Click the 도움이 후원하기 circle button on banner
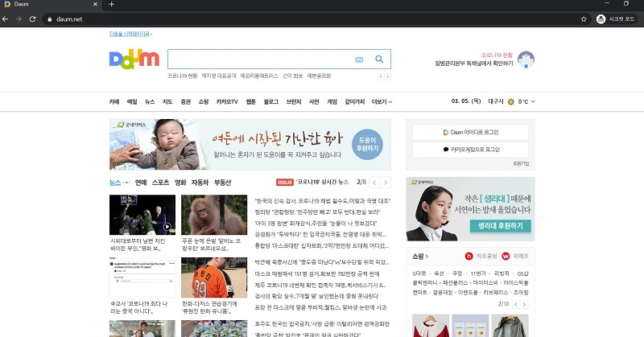This screenshot has height=337, width=644. [x=367, y=145]
